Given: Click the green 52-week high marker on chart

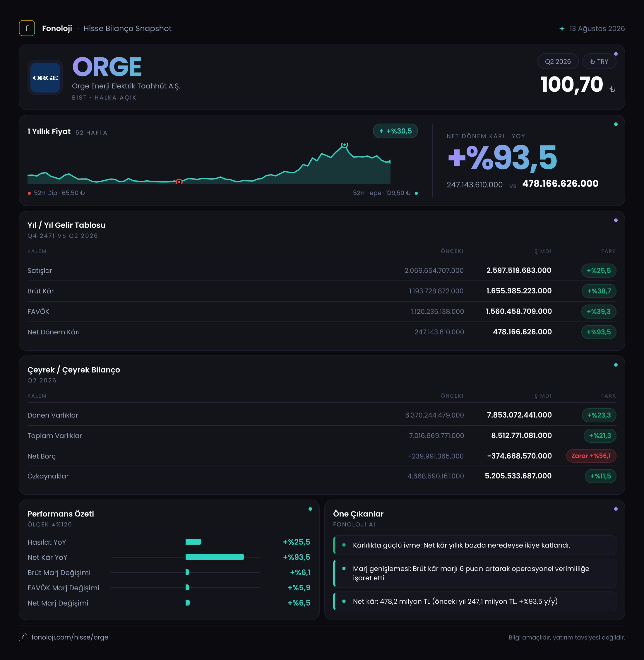Looking at the screenshot, I should coord(344,145).
